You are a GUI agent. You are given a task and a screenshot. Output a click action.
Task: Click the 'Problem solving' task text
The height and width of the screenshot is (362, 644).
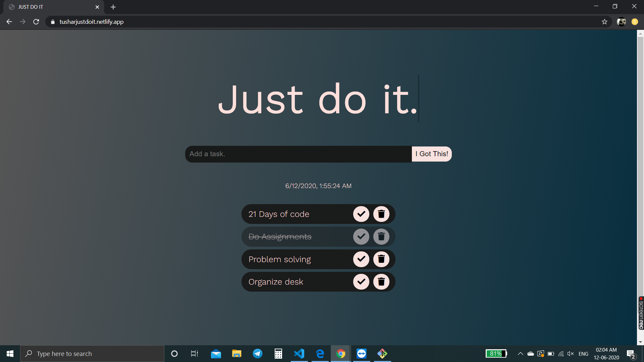(x=279, y=259)
